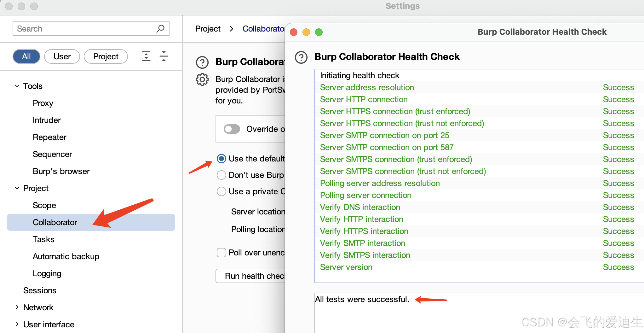This screenshot has height=333, width=644.
Task: Filter settings by User
Action: coord(62,56)
